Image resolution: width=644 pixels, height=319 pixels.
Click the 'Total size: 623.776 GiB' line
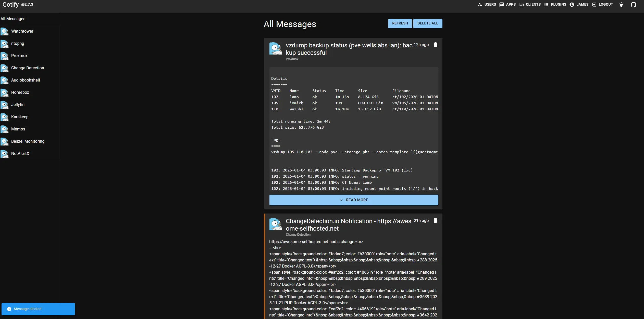click(298, 128)
